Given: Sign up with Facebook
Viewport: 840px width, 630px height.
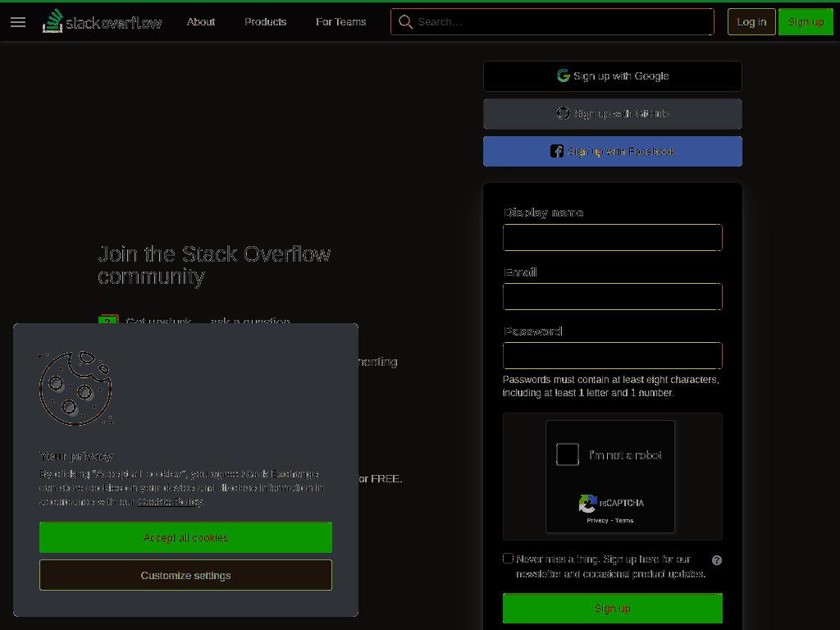Looking at the screenshot, I should click(612, 151).
